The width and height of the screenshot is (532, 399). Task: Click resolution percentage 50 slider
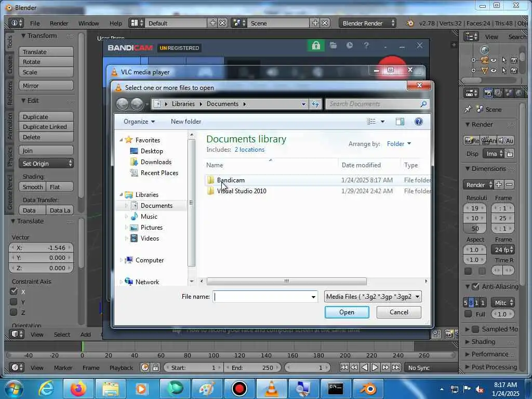tap(475, 229)
